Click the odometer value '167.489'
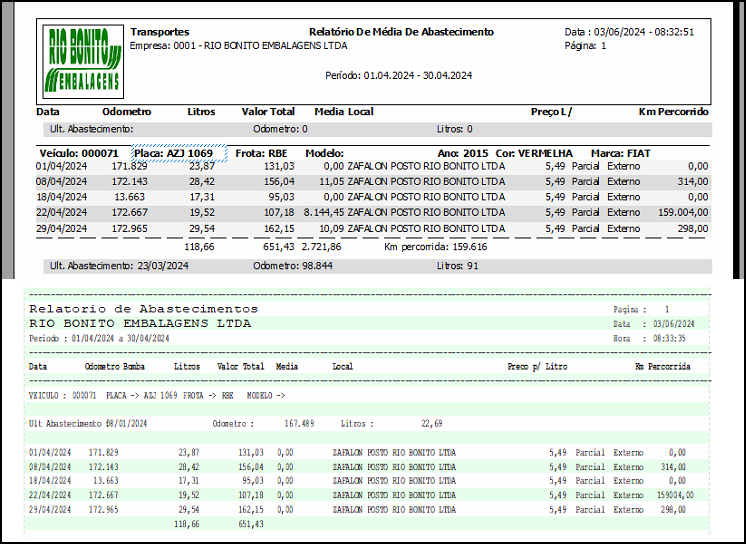The image size is (746, 544). click(299, 423)
